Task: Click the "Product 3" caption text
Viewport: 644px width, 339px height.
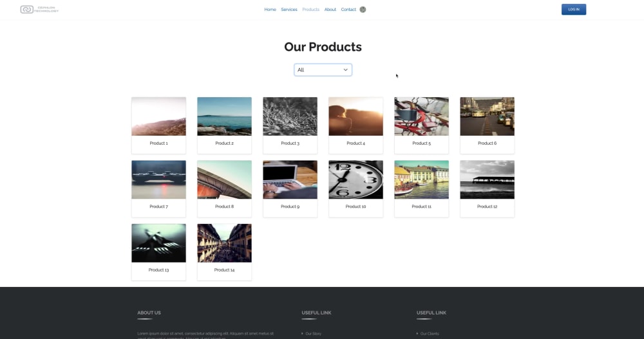Action: 290,143
